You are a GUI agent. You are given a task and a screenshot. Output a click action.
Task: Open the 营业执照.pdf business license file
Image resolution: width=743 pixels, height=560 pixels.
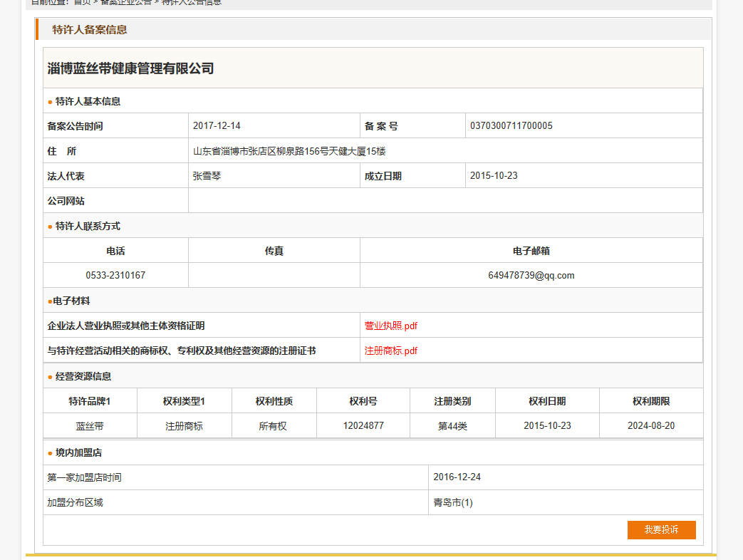click(390, 326)
